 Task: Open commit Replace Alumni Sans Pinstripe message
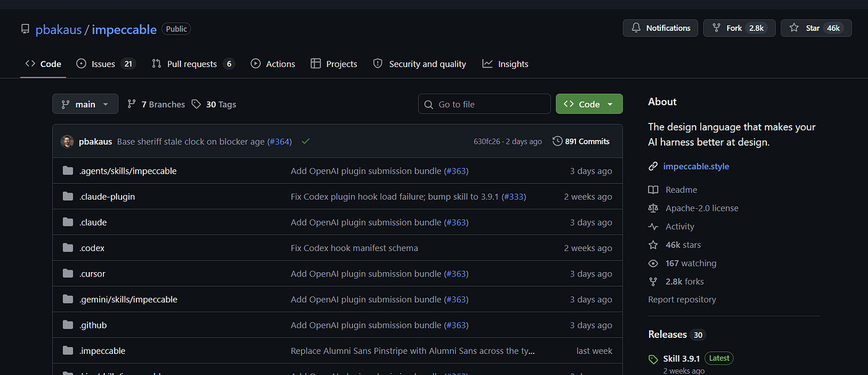click(413, 351)
